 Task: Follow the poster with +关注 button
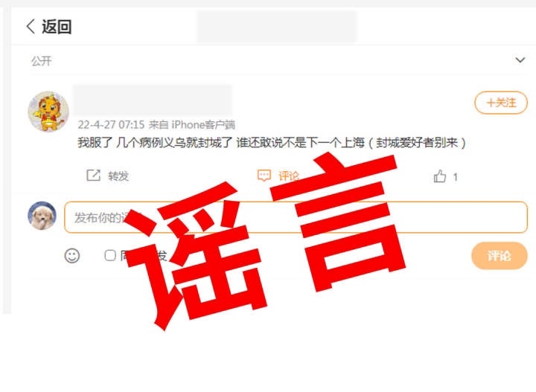(501, 103)
